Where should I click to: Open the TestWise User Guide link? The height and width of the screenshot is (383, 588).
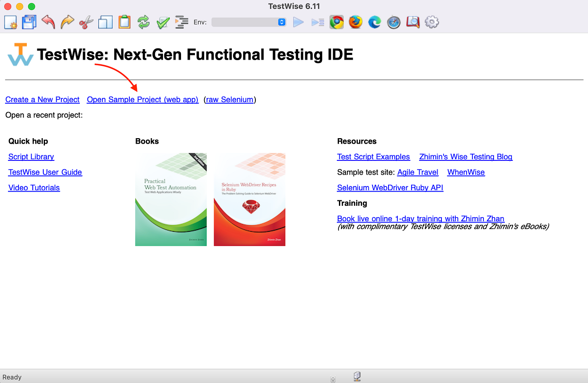(45, 172)
